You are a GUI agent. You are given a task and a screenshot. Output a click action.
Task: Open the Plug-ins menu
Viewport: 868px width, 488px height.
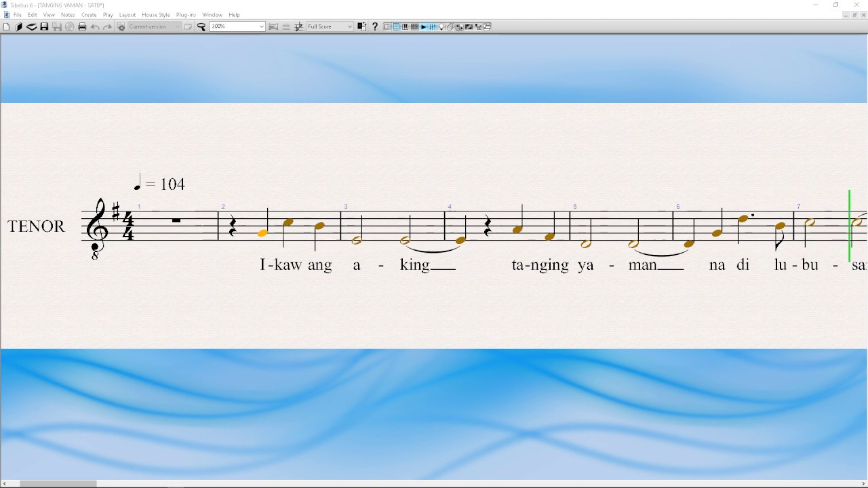(186, 15)
